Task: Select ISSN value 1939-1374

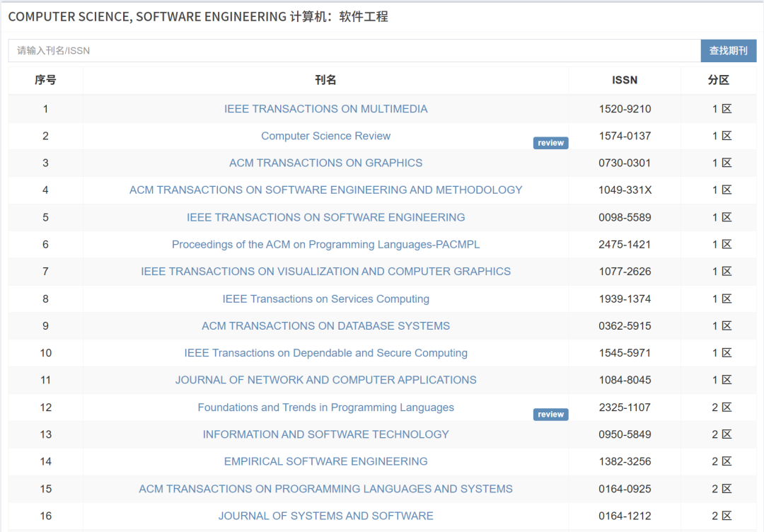Action: (x=625, y=299)
